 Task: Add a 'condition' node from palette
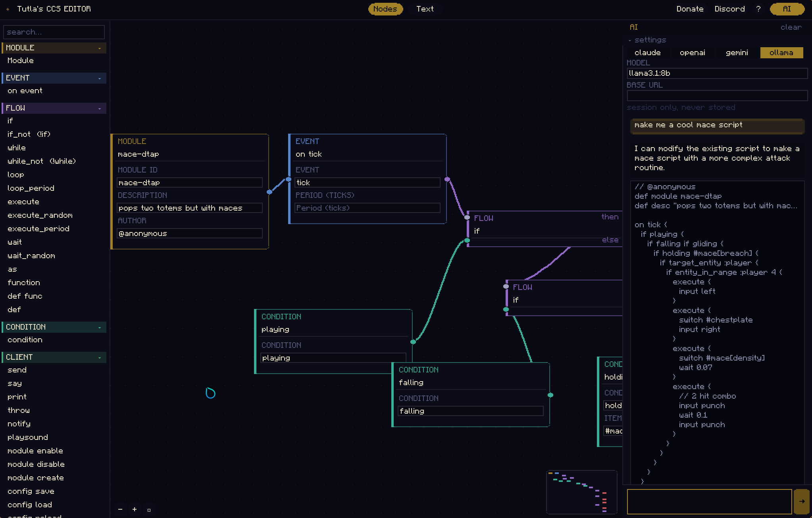tap(25, 340)
